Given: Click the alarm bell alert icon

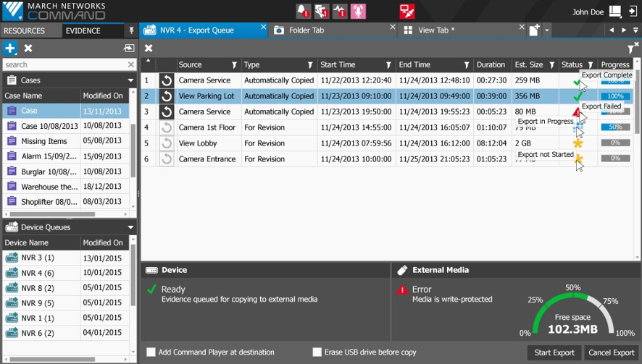Looking at the screenshot, I should tap(303, 12).
